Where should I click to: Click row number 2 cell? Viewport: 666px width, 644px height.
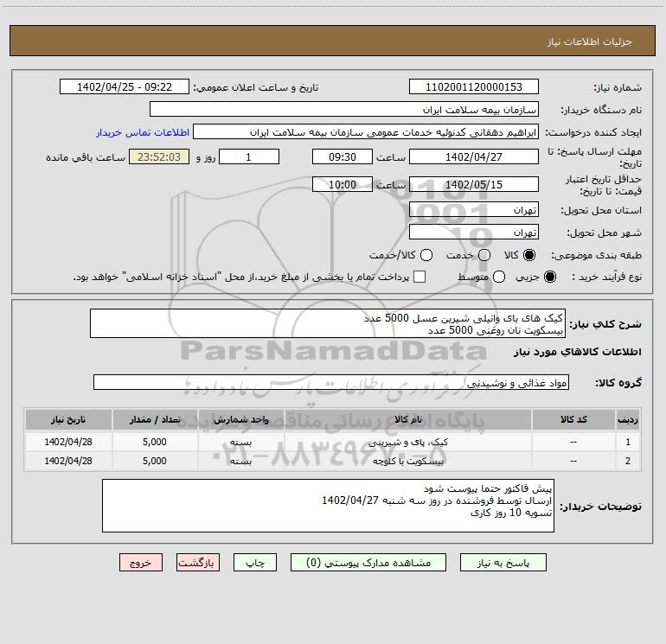[628, 461]
